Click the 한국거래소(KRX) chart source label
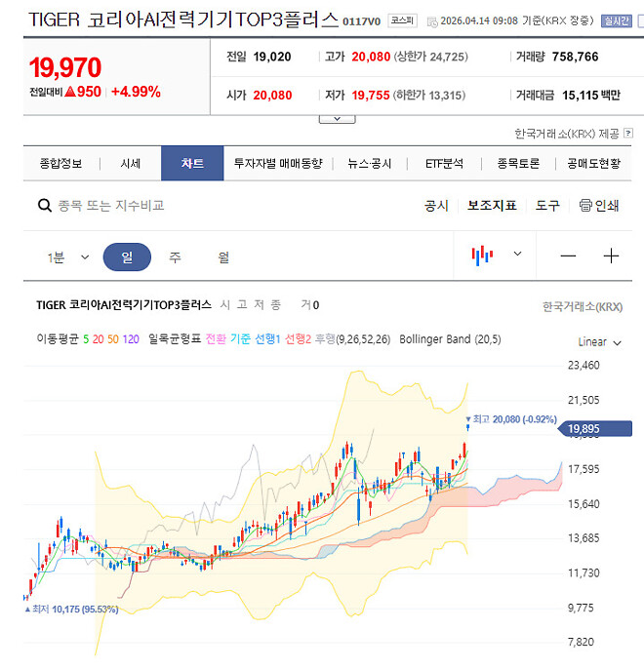 tap(583, 307)
